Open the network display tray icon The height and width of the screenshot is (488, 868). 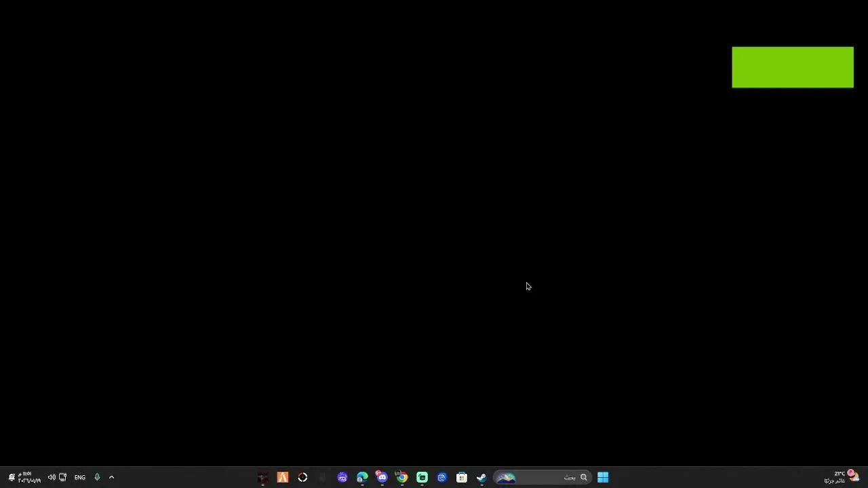coord(63,478)
